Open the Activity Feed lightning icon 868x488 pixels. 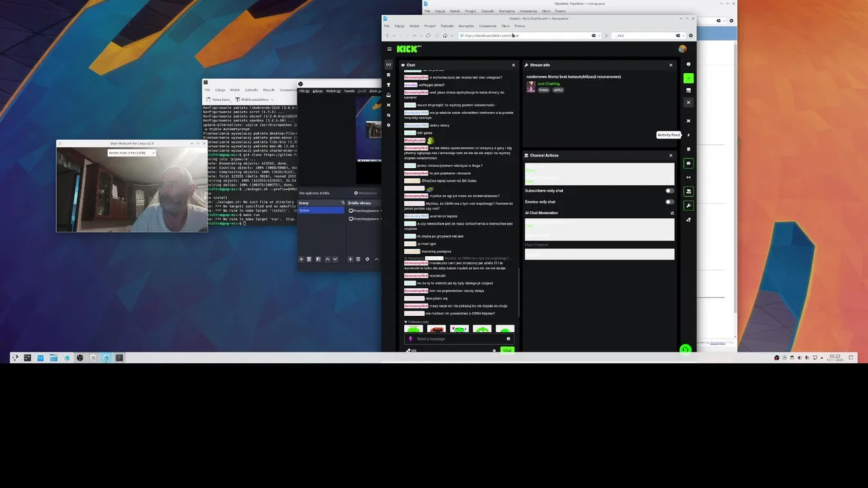[688, 135]
